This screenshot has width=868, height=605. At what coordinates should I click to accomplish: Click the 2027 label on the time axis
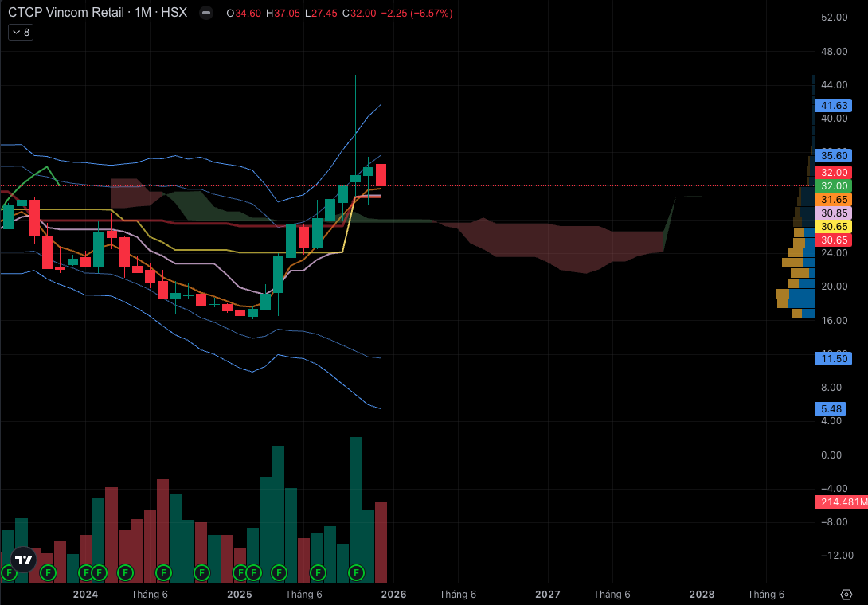click(548, 595)
